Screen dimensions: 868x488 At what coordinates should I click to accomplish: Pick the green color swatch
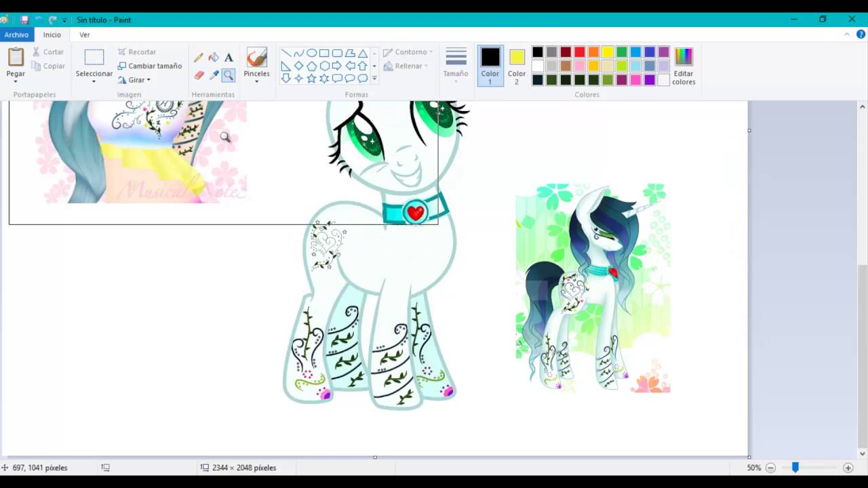coord(622,52)
